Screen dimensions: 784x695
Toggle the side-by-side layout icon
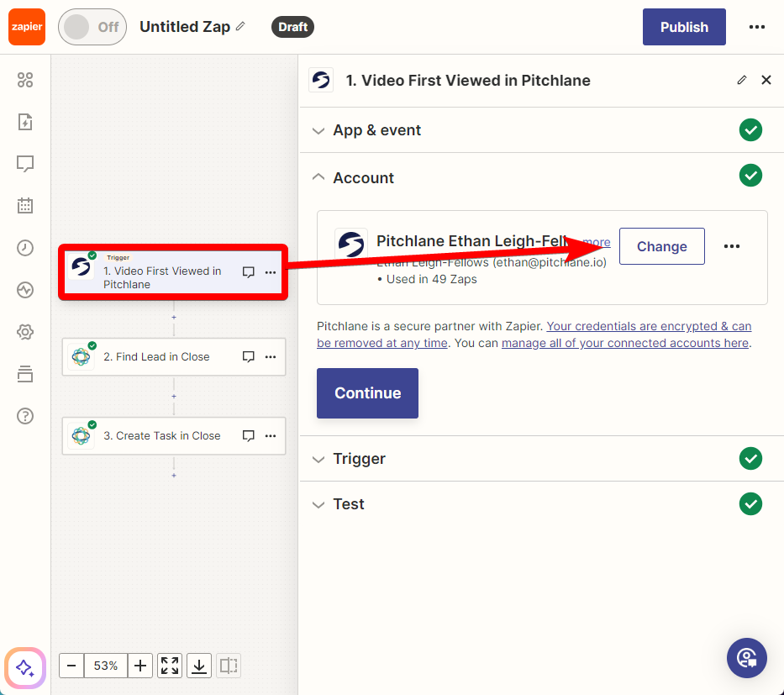coord(229,666)
